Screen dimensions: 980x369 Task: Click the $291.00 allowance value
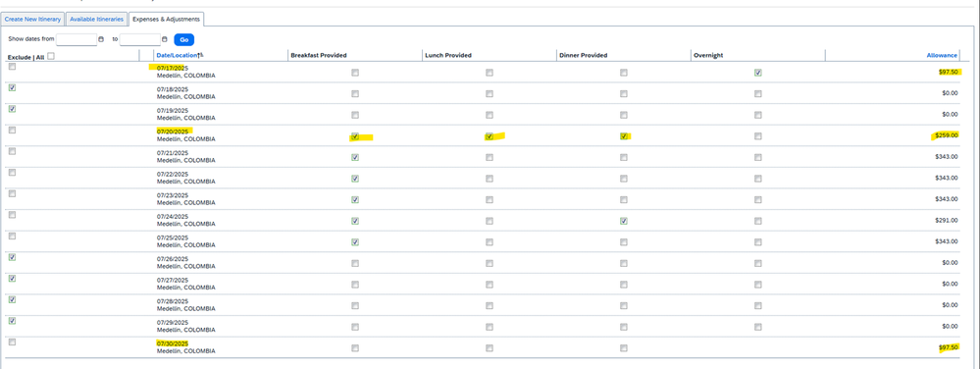click(947, 220)
